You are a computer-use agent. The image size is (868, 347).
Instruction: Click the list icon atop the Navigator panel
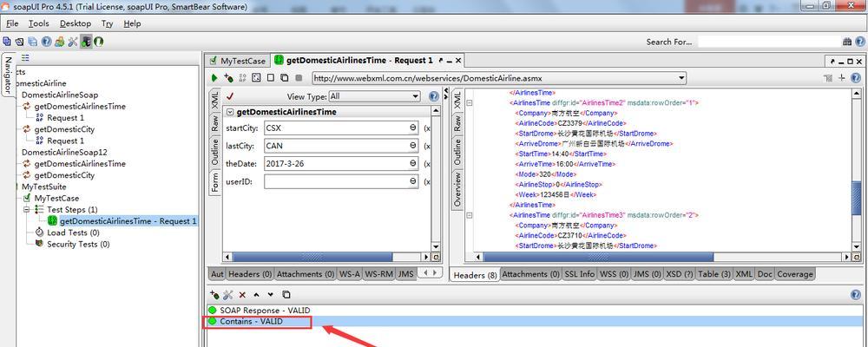tap(25, 57)
